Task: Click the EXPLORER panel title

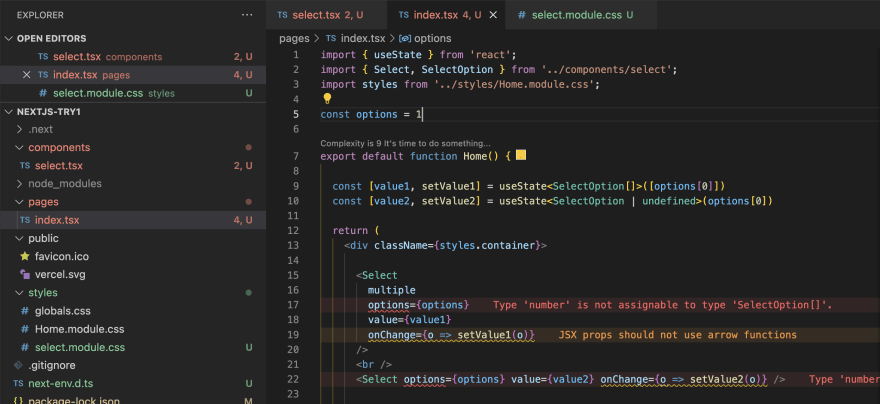Action: coord(40,15)
